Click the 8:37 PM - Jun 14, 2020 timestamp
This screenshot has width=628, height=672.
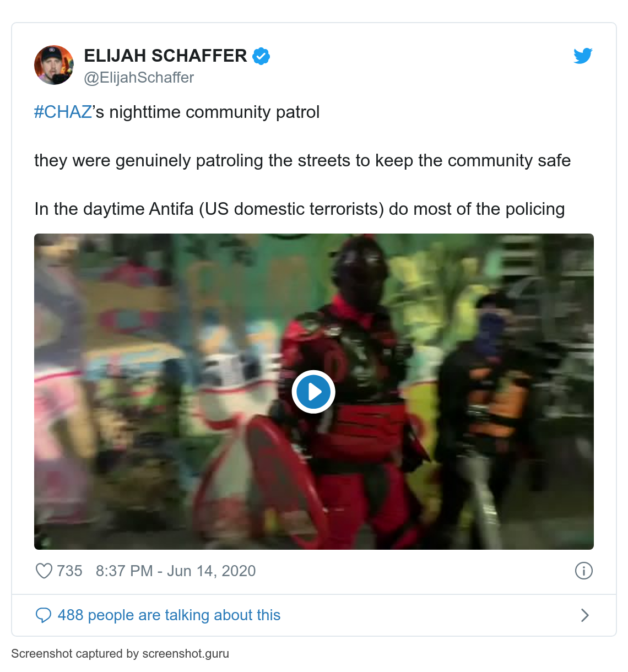(x=176, y=571)
